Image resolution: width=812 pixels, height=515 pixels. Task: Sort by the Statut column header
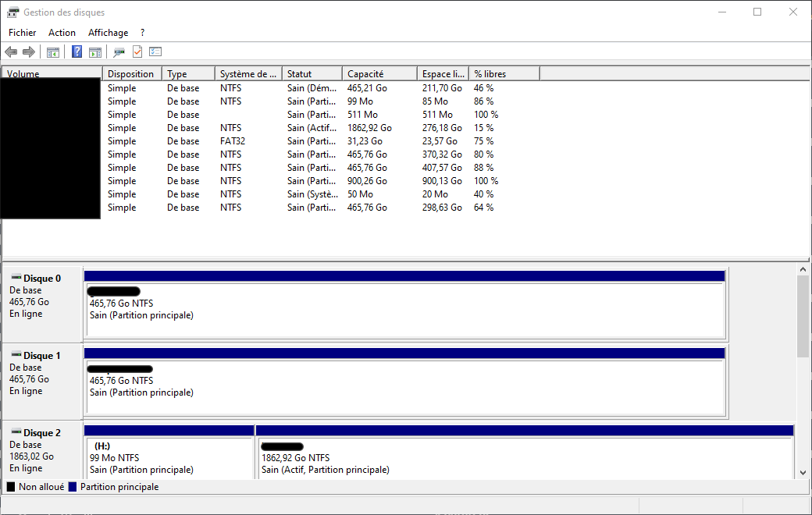311,74
